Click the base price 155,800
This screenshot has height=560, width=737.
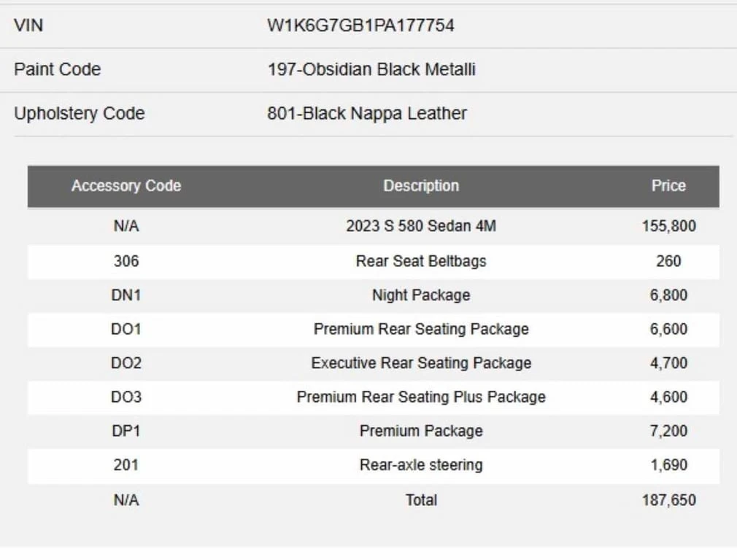[x=668, y=226]
